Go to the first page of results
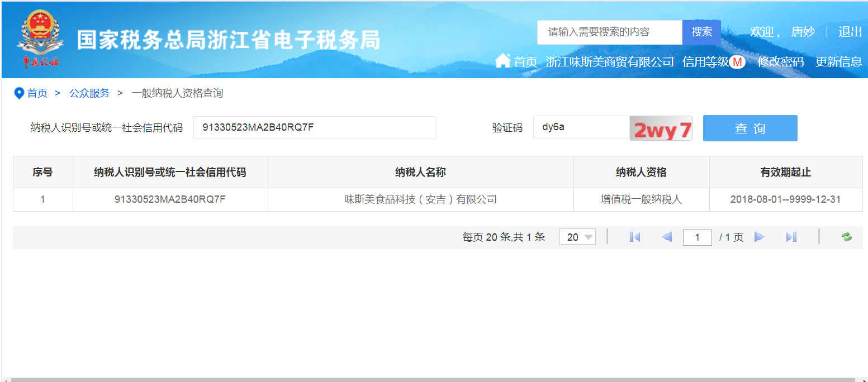Screen dimensions: 868x382 634,237
